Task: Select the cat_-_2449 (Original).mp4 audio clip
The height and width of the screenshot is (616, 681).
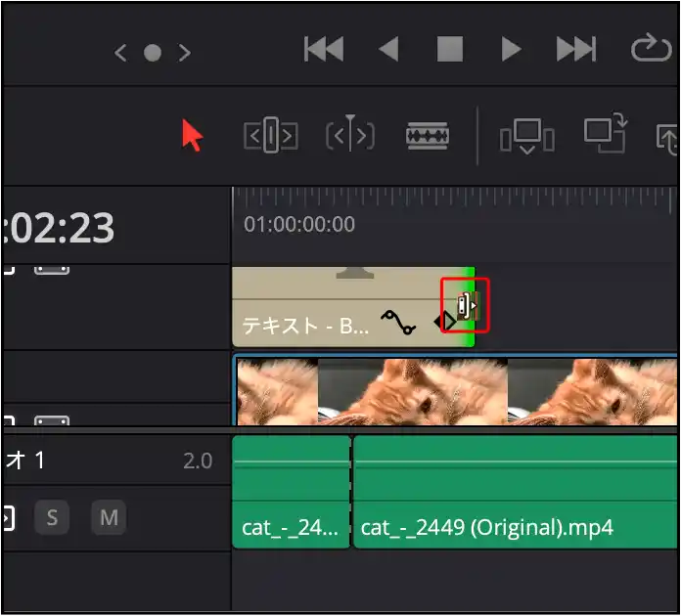Action: (516, 492)
